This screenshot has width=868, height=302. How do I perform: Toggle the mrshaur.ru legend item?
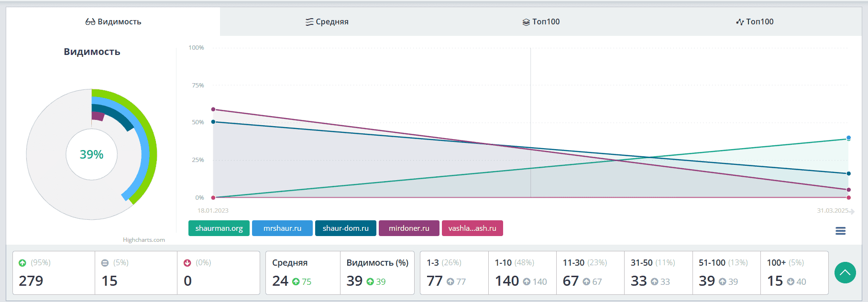click(x=282, y=228)
